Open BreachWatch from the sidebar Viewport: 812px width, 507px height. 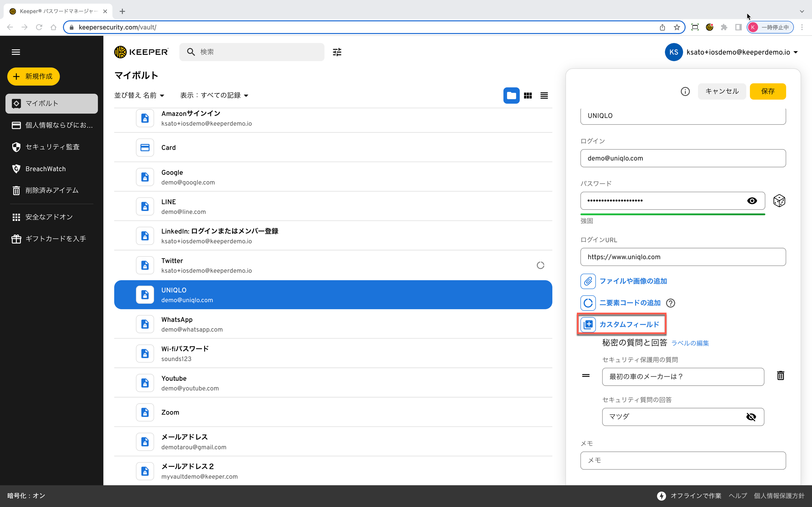tap(46, 169)
